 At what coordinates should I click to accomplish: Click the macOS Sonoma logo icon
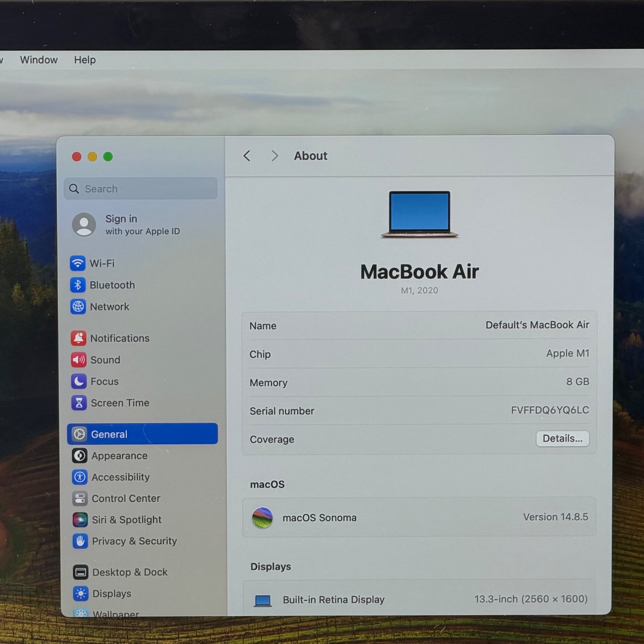click(263, 518)
